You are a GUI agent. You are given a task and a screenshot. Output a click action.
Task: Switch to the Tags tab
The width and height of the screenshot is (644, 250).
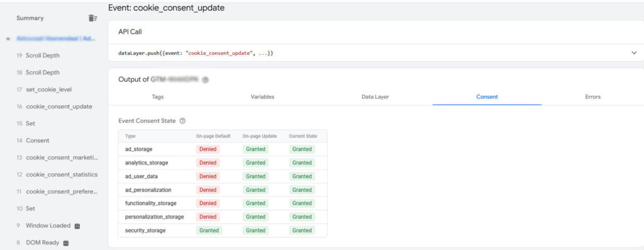coord(158,97)
